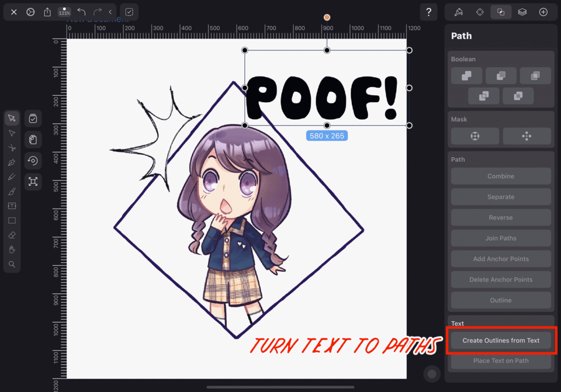
Task: Click Delete Anchor Points
Action: click(x=501, y=280)
